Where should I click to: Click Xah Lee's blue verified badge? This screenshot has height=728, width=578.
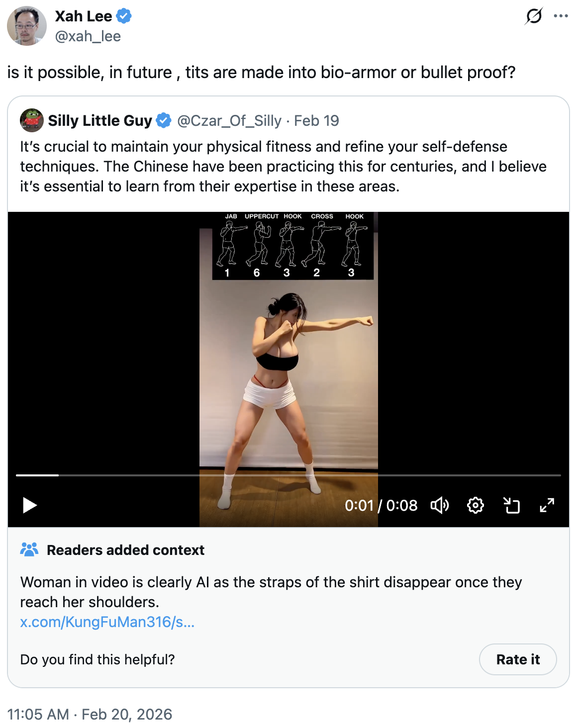(124, 16)
